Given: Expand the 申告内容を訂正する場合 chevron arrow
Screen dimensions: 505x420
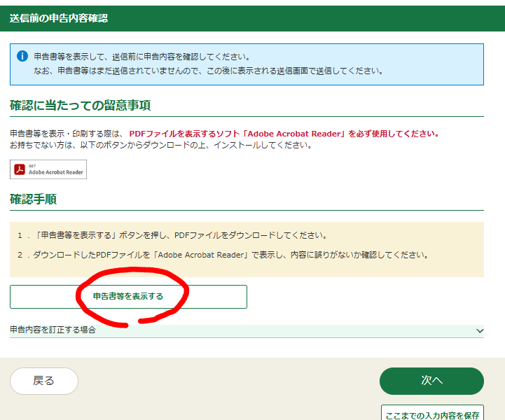Looking at the screenshot, I should click(x=479, y=330).
